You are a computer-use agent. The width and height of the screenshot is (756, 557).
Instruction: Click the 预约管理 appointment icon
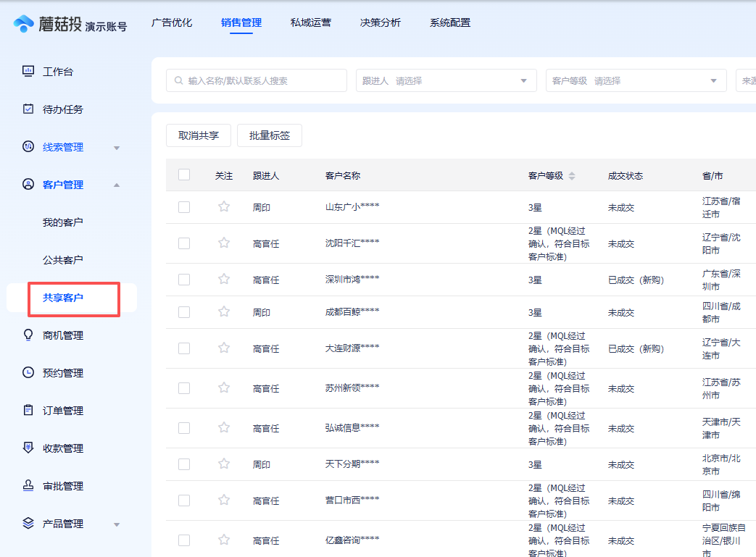pos(28,372)
